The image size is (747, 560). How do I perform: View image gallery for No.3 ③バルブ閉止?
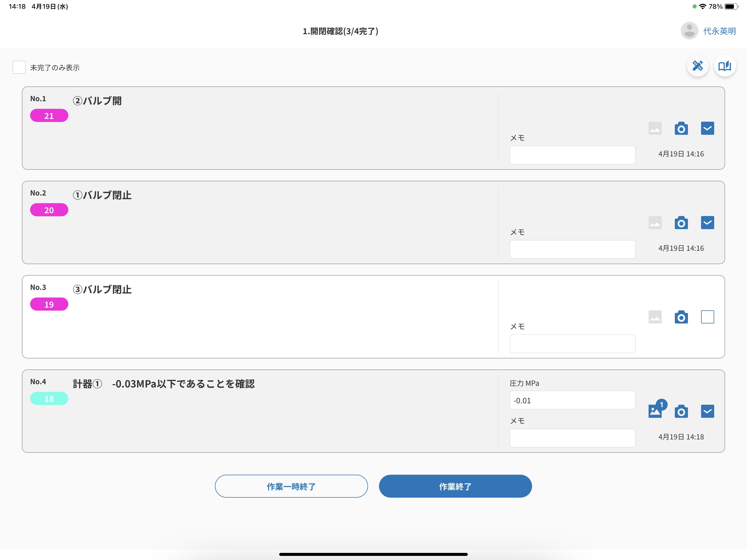655,317
